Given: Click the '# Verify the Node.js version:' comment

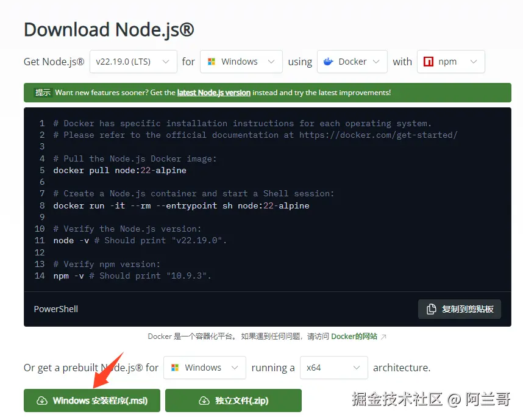Looking at the screenshot, I should pos(127,229).
